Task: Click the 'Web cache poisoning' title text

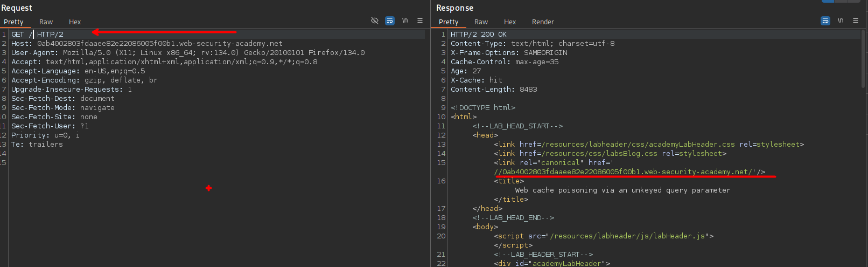Action: click(623, 190)
